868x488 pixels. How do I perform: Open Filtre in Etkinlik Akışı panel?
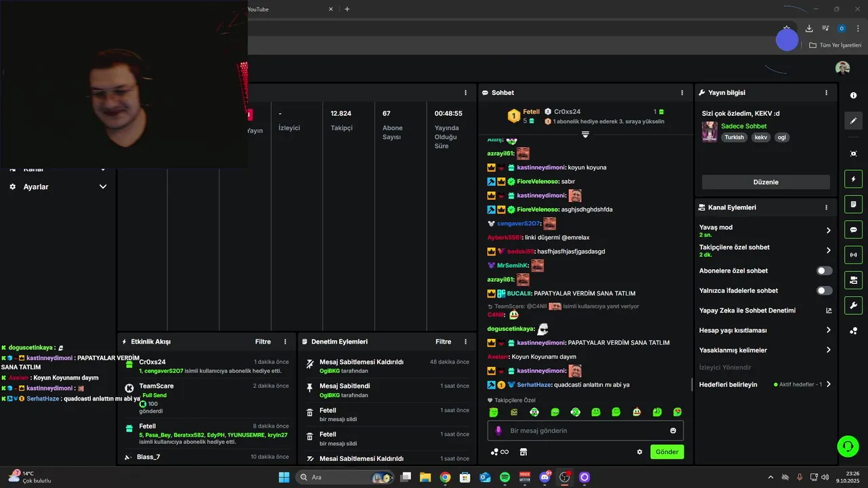[x=263, y=342]
